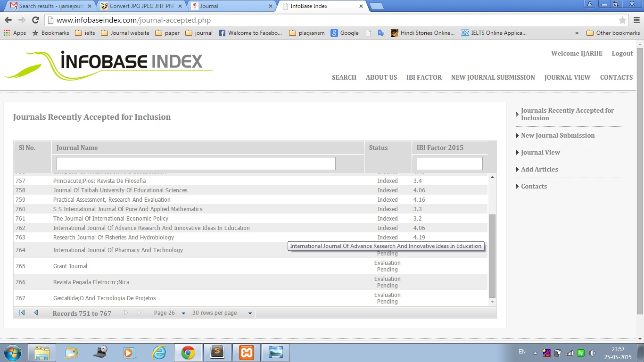Open the Windows Start menu
Image resolution: width=644 pixels, height=362 pixels.
[x=12, y=353]
